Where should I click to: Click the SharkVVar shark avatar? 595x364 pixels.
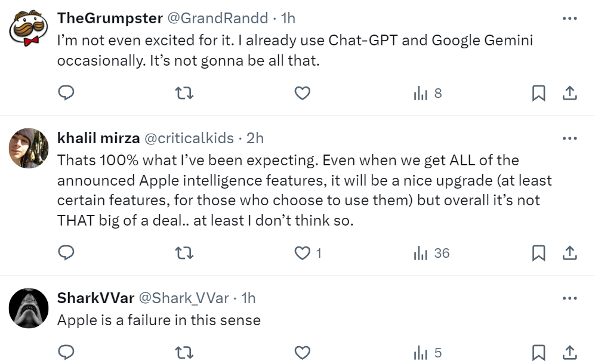(29, 308)
